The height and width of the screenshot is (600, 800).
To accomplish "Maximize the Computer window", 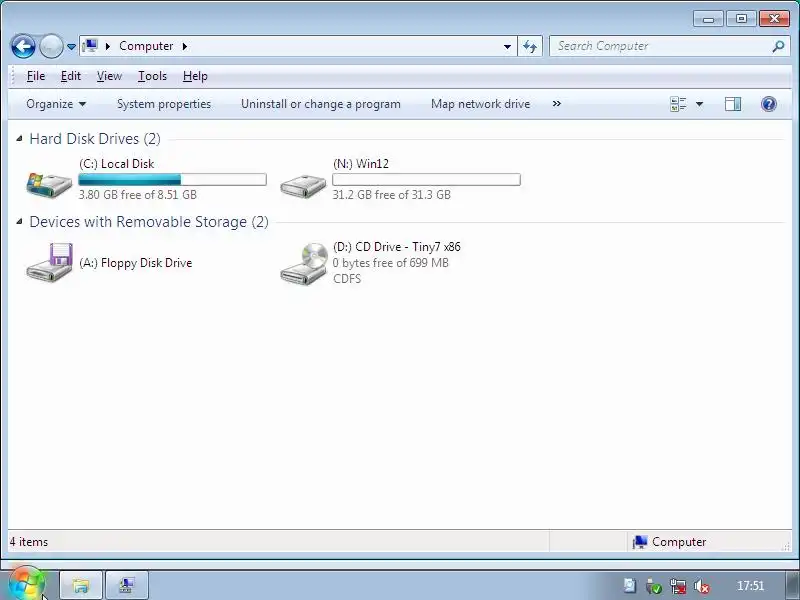I will 741,19.
